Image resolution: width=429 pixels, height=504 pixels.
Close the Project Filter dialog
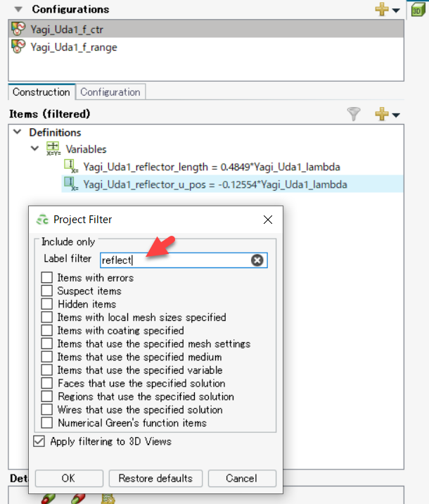[268, 220]
